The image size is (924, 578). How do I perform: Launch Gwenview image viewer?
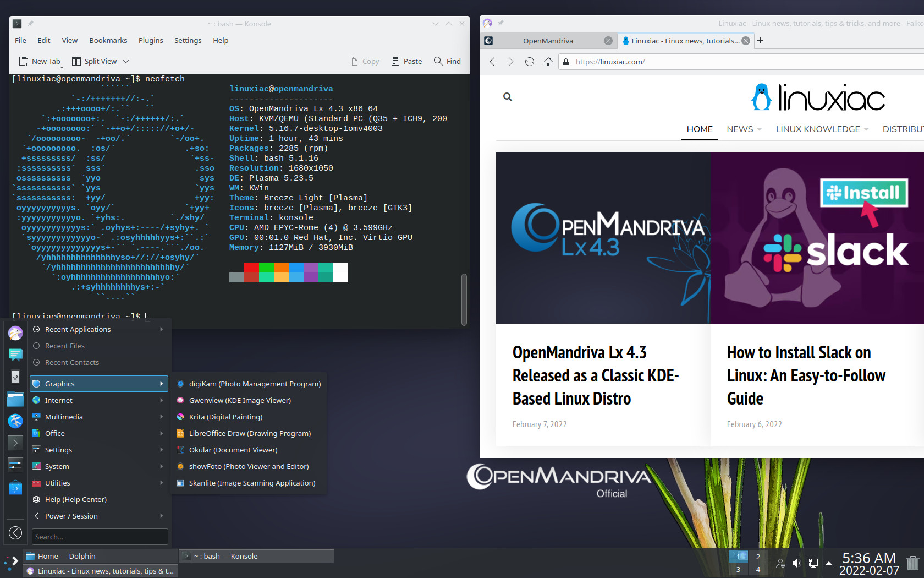point(249,400)
